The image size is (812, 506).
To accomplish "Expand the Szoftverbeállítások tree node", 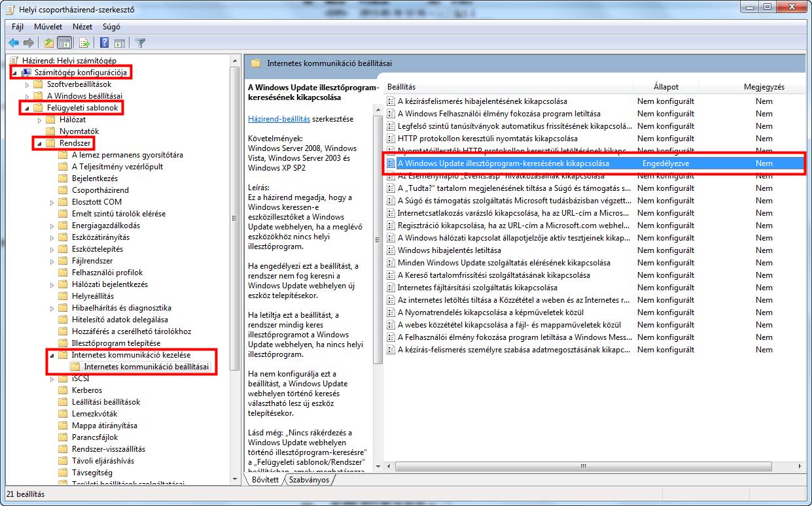I will pyautogui.click(x=27, y=84).
